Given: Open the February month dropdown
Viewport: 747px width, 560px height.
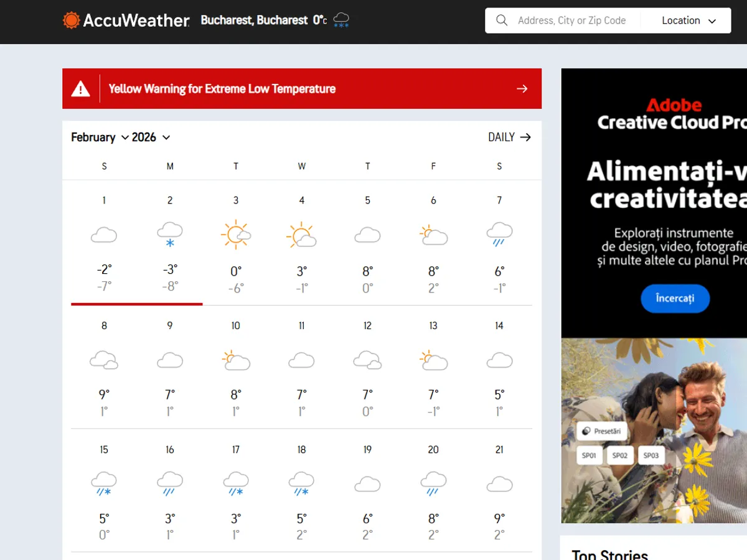Looking at the screenshot, I should click(100, 137).
